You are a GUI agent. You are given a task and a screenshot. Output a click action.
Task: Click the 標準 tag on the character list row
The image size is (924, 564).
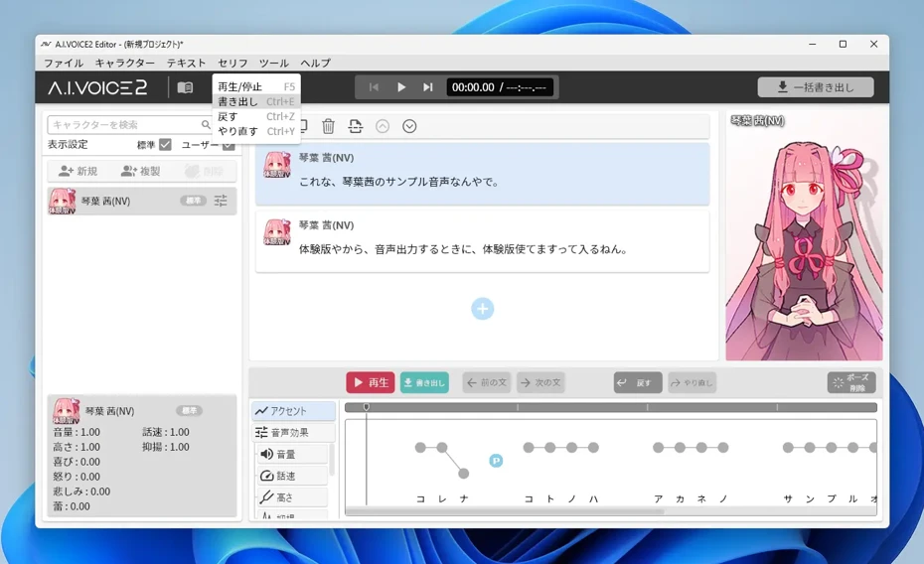click(x=194, y=201)
